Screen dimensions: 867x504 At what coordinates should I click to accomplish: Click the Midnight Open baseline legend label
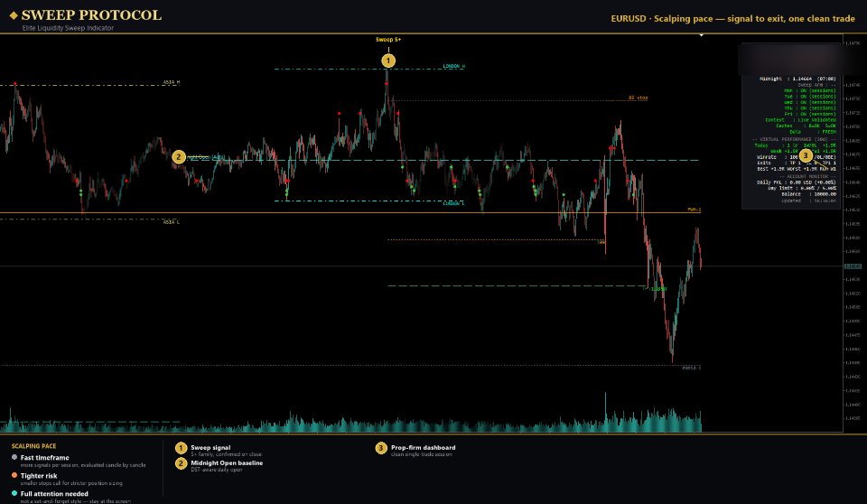click(x=227, y=463)
